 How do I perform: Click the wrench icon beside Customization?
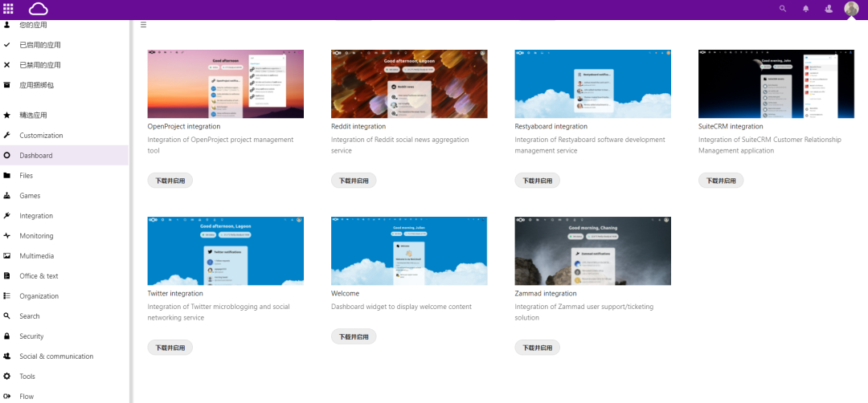coord(6,136)
